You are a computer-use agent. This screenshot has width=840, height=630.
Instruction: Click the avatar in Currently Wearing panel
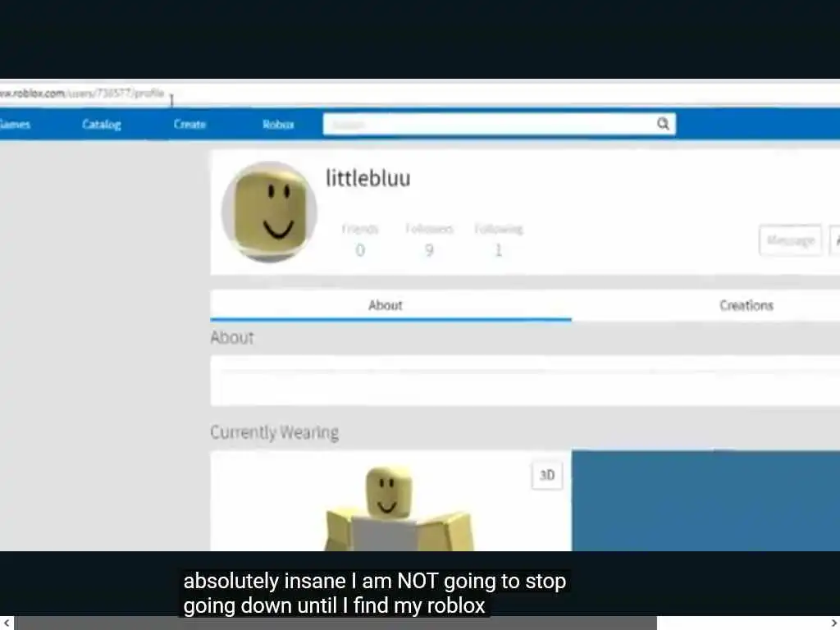(398, 508)
